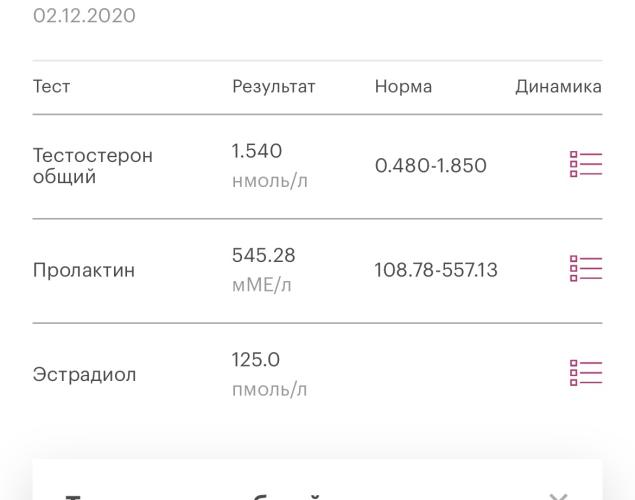Select the Пролактин test name
This screenshot has width=635, height=500.
coord(84,270)
